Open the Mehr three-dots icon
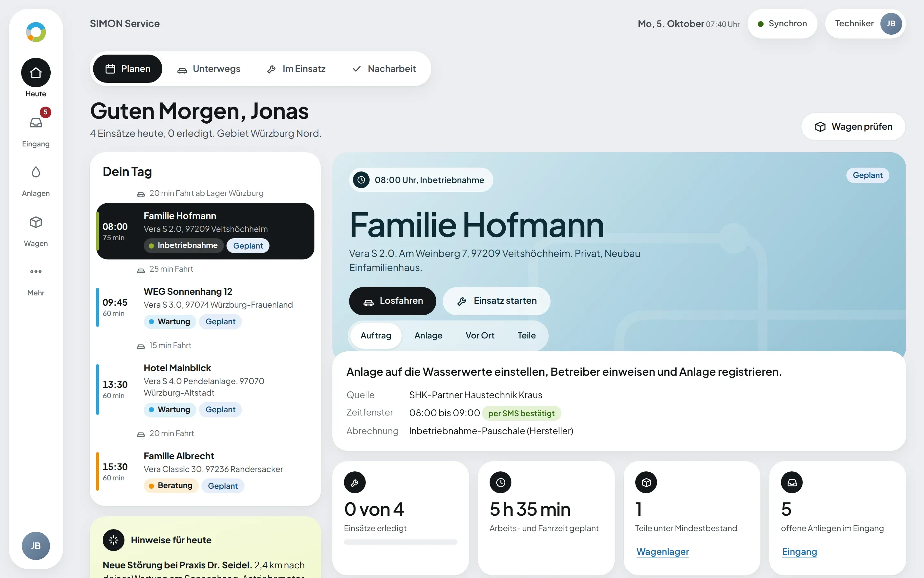Image resolution: width=924 pixels, height=578 pixels. (36, 271)
